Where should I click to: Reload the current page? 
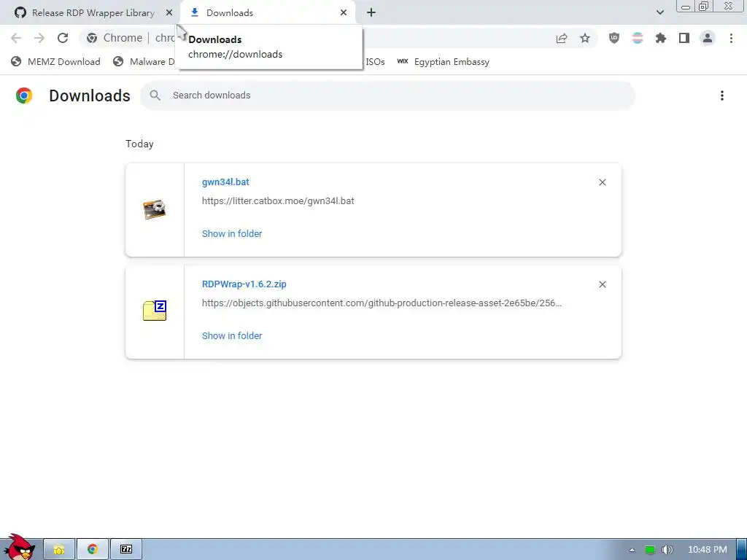[x=63, y=38]
